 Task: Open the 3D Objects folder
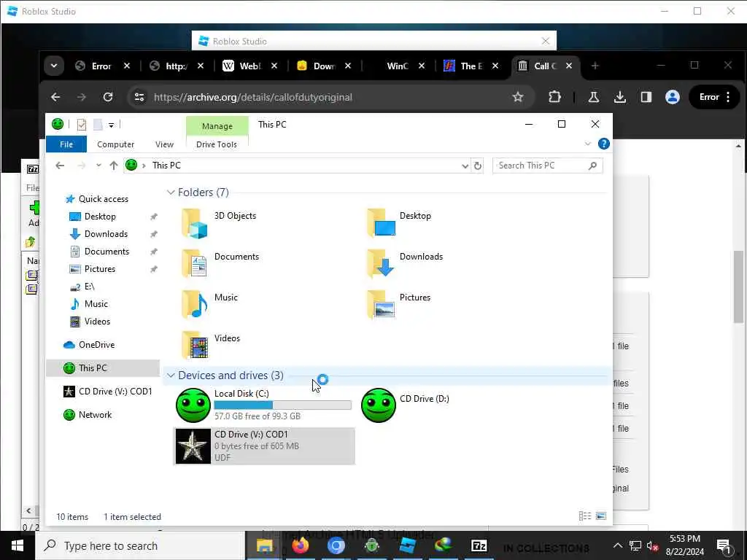coord(219,223)
